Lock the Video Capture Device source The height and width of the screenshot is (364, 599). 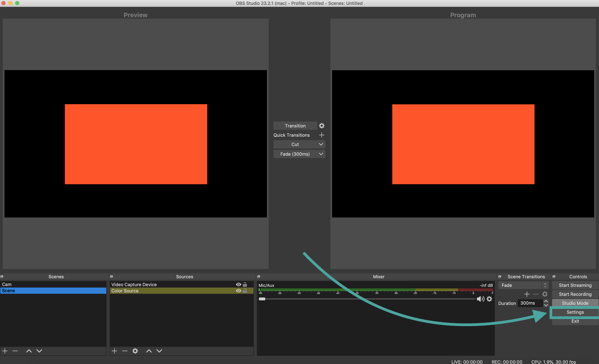[245, 284]
